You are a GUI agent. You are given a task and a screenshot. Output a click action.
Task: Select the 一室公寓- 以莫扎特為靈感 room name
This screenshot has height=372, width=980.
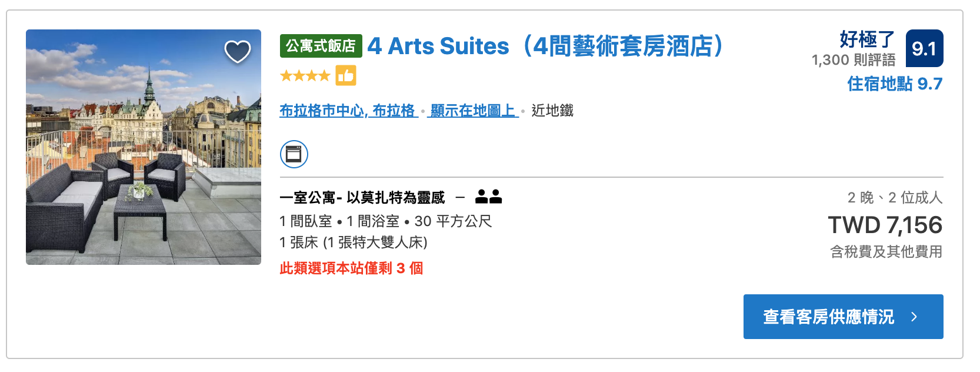[362, 197]
